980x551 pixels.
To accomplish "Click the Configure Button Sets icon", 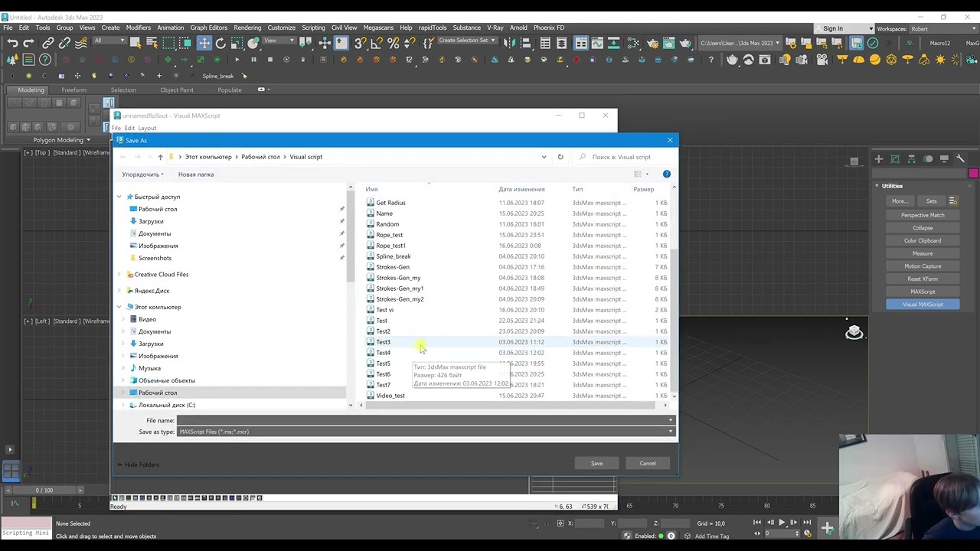I will (x=953, y=201).
